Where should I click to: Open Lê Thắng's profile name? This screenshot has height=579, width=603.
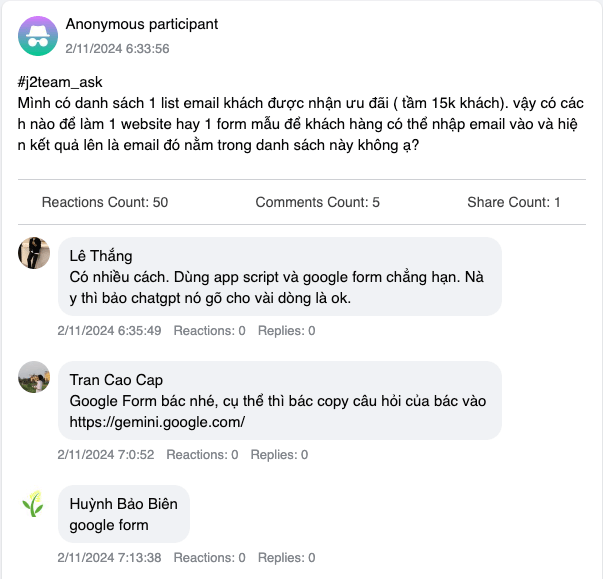101,256
